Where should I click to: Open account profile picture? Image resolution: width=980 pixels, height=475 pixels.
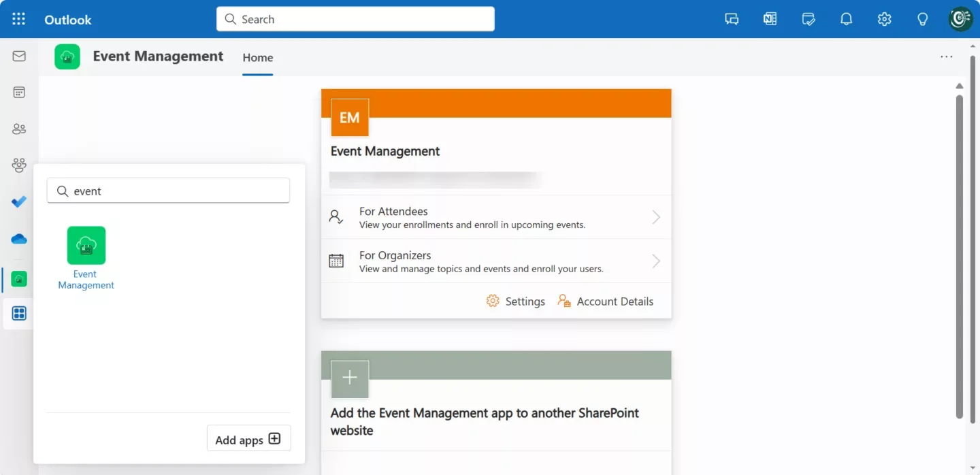point(960,19)
